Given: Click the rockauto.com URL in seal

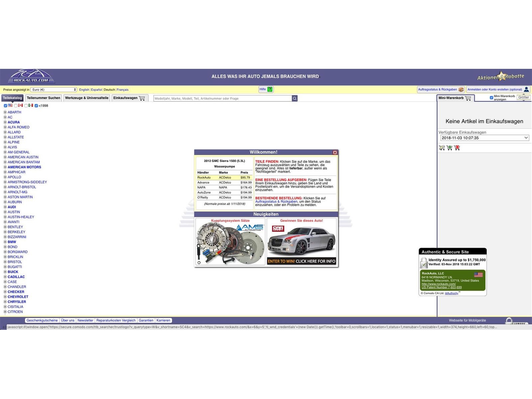Looking at the screenshot, I should point(439,284).
